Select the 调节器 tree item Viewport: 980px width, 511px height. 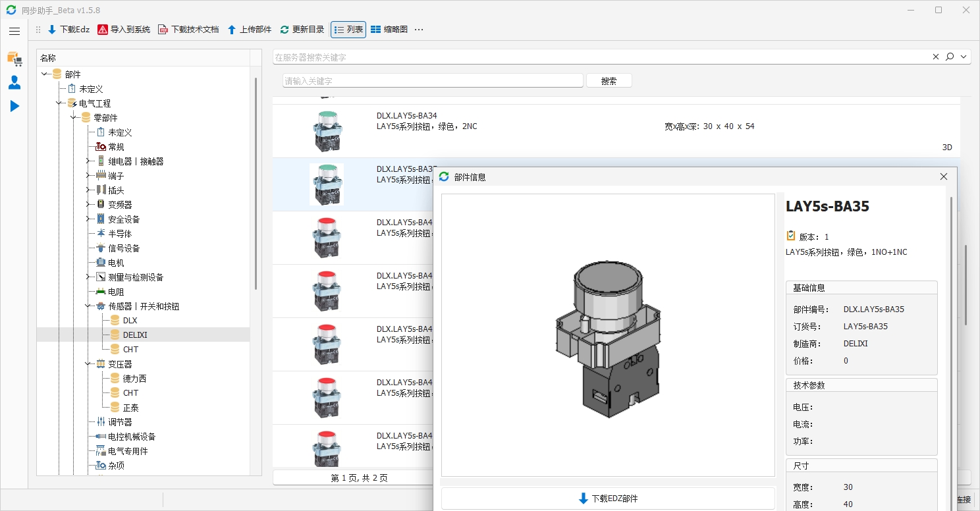tap(120, 422)
